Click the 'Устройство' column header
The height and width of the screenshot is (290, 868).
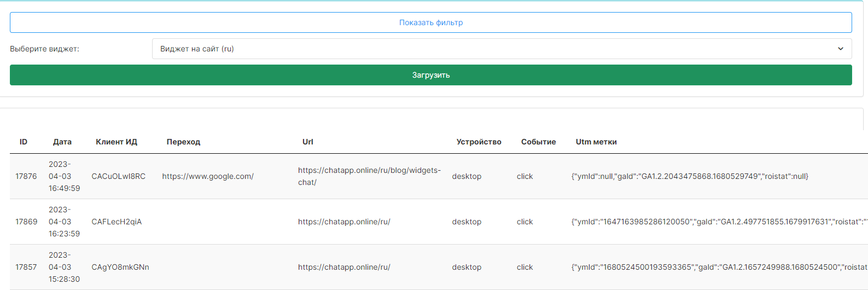479,142
